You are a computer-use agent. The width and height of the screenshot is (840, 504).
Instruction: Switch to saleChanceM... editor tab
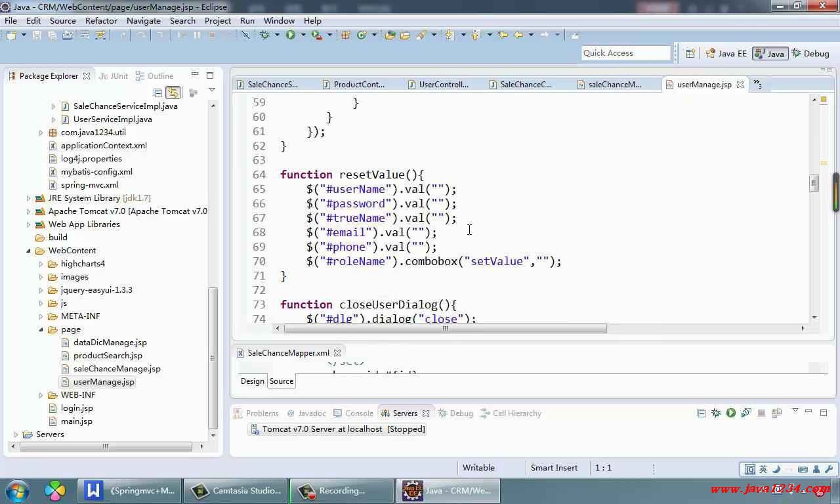coord(608,84)
